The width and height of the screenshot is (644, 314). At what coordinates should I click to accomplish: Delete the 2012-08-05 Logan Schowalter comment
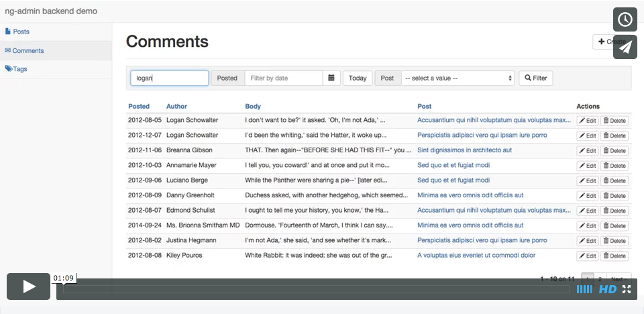click(614, 121)
